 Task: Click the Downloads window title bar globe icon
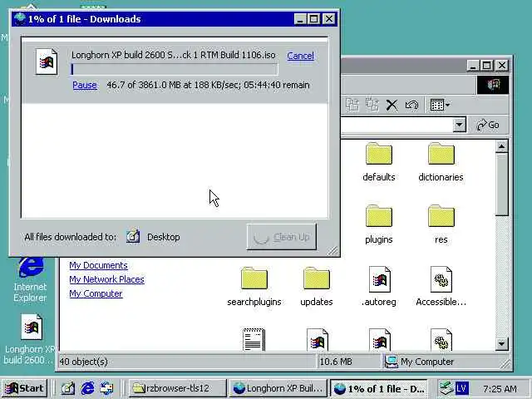tap(20, 18)
